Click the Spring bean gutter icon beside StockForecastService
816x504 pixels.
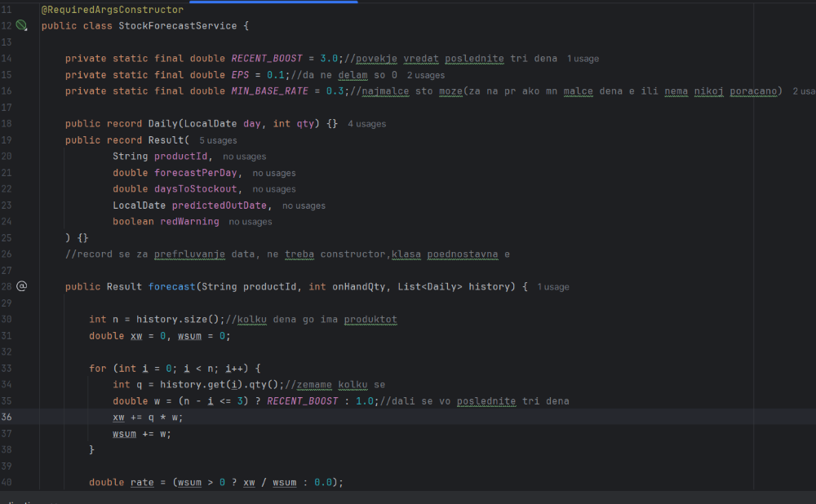click(x=22, y=26)
